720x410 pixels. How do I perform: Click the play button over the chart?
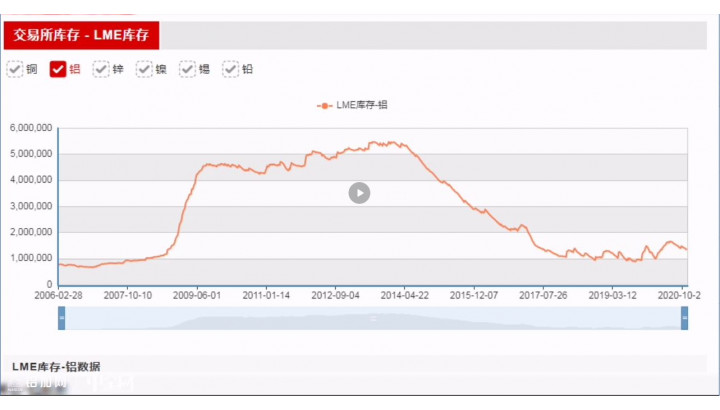(x=359, y=193)
